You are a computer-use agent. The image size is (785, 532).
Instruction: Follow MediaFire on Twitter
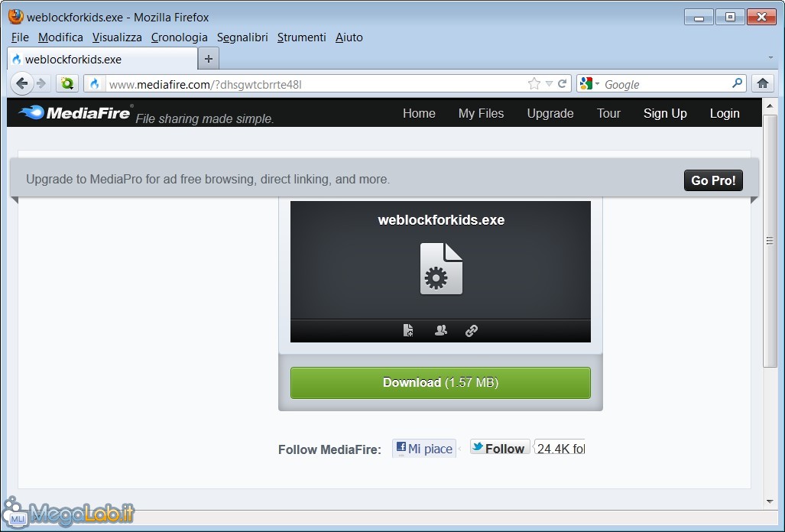tap(500, 448)
